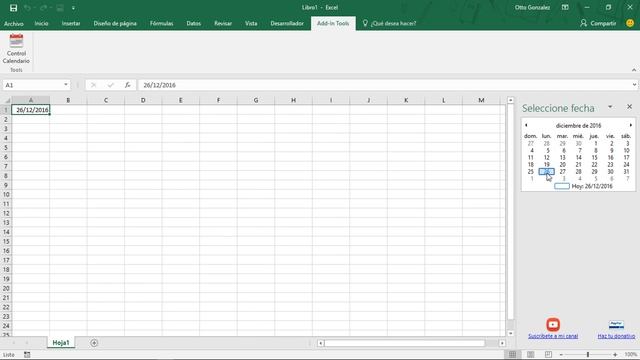Switch to Page Break Preview icon
This screenshot has height=360, width=640.
pyautogui.click(x=548, y=355)
